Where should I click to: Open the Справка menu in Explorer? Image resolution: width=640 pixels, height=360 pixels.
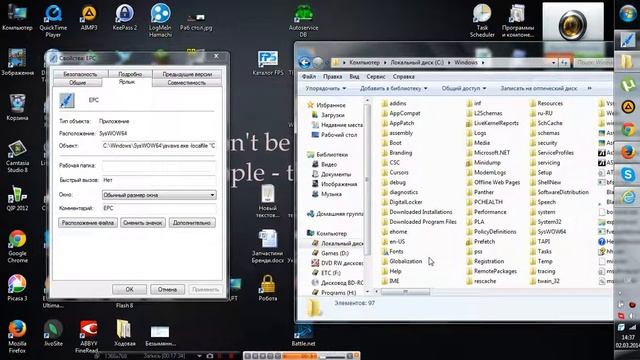403,77
